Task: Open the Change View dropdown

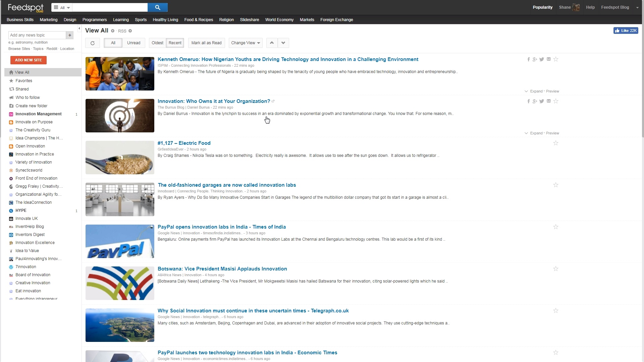Action: 246,43
